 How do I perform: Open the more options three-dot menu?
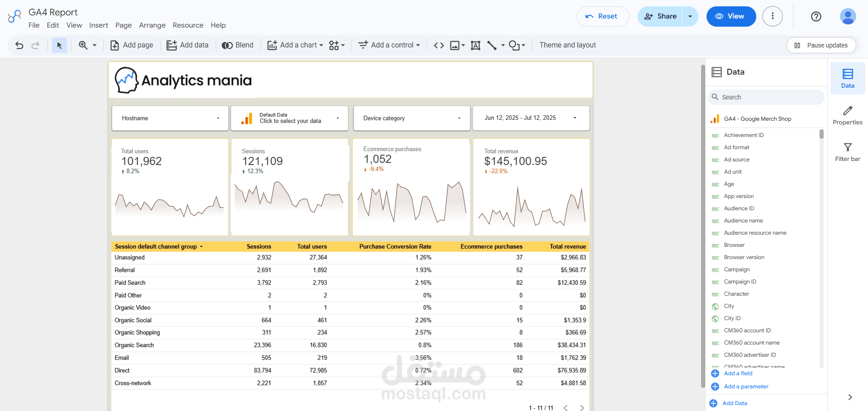point(773,16)
